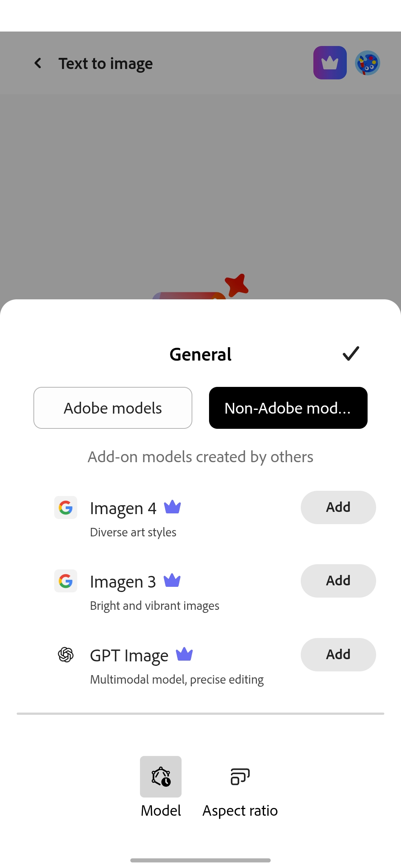Add the GPT Image model
401x868 pixels.
point(338,655)
